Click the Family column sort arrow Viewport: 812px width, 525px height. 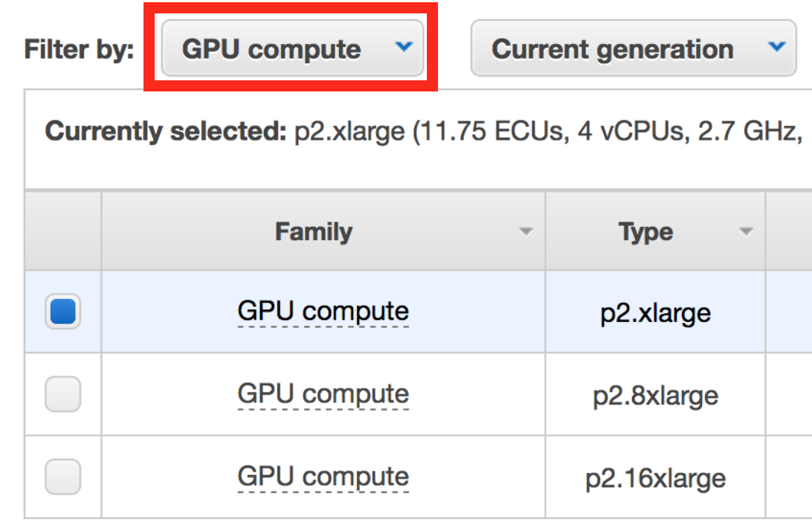[526, 231]
